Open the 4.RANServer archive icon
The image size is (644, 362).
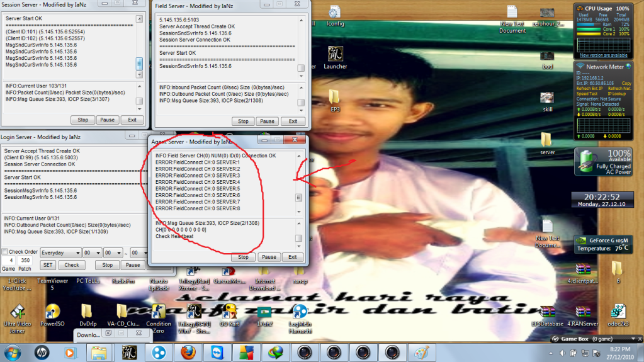pos(583,312)
